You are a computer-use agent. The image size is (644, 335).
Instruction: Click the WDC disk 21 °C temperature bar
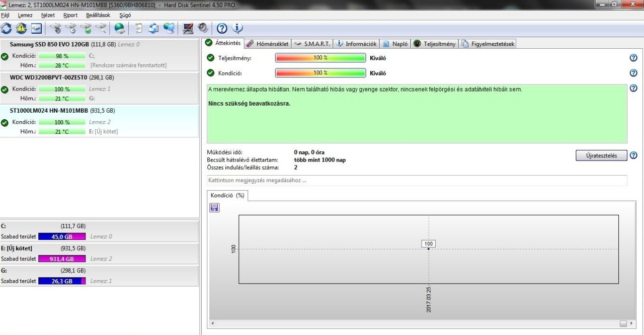(x=62, y=99)
